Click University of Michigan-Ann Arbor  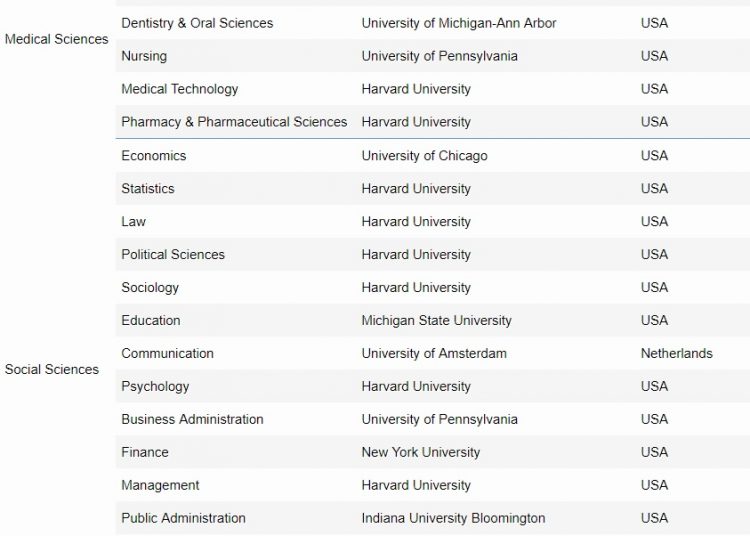459,23
